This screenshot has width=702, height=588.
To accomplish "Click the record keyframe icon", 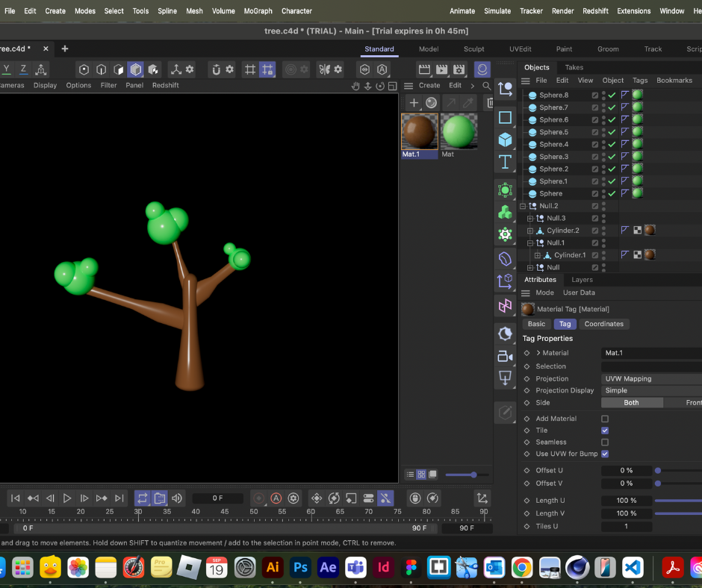I will click(258, 498).
